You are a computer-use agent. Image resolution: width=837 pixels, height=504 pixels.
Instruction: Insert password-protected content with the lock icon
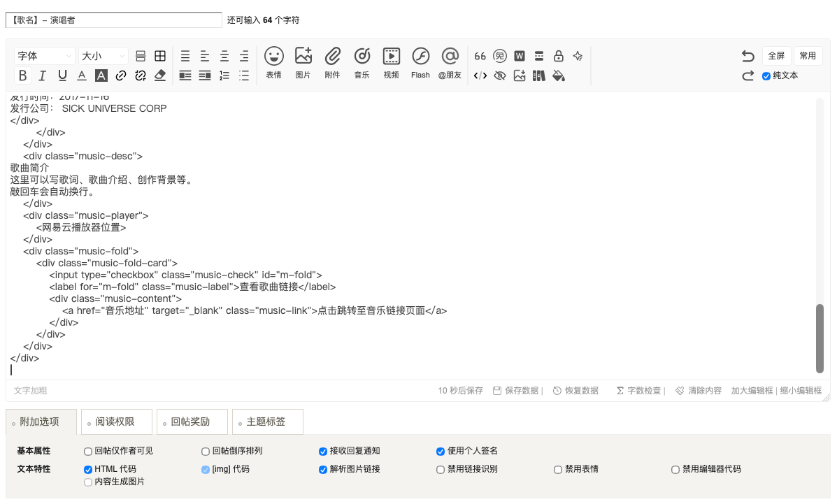point(559,56)
